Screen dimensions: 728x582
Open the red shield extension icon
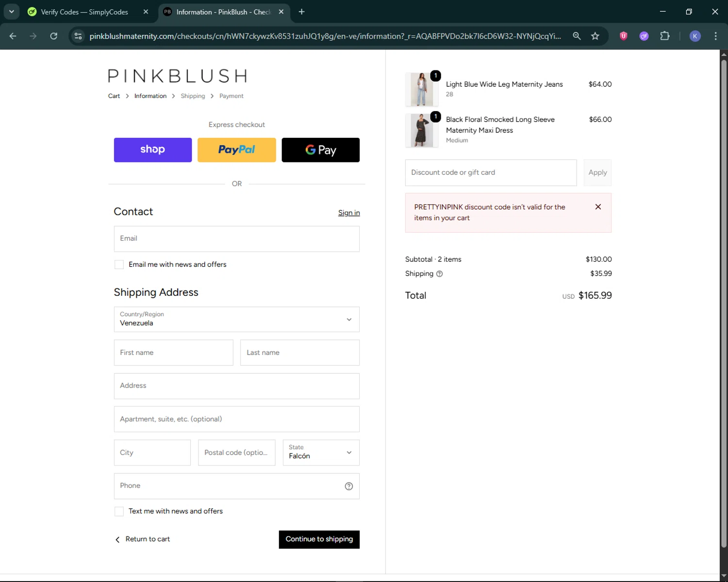point(624,36)
